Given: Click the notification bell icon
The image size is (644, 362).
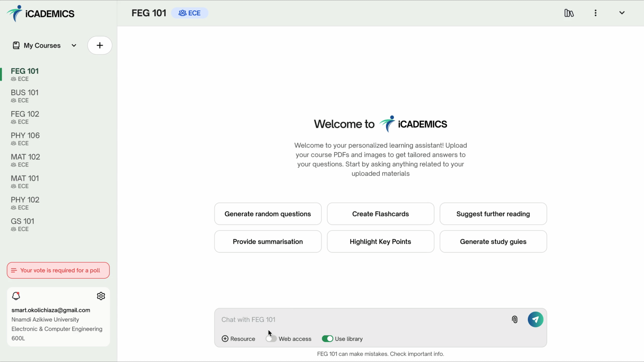Looking at the screenshot, I should 15,296.
